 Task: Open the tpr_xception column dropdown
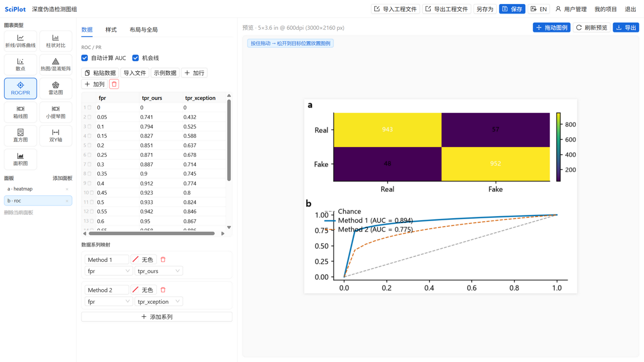pyautogui.click(x=159, y=301)
